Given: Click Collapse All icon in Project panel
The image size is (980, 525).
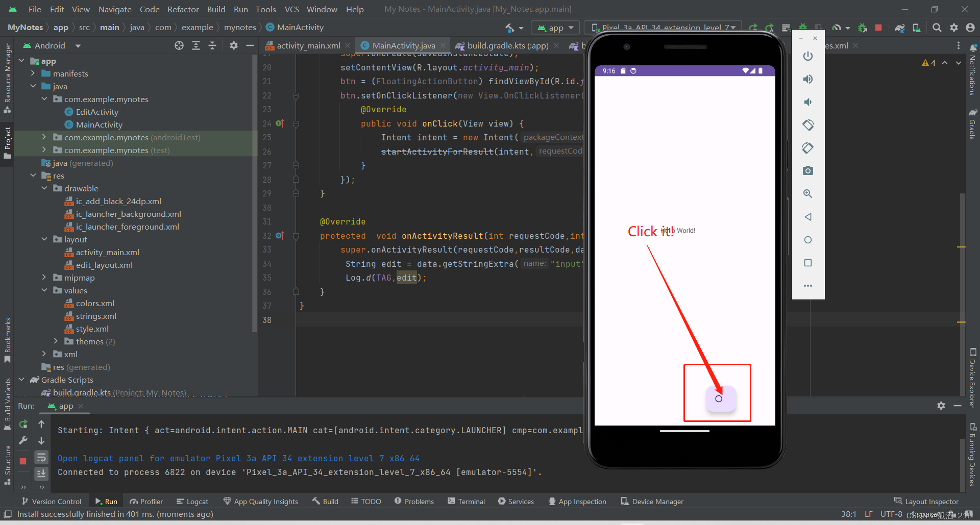Looking at the screenshot, I should tap(212, 45).
